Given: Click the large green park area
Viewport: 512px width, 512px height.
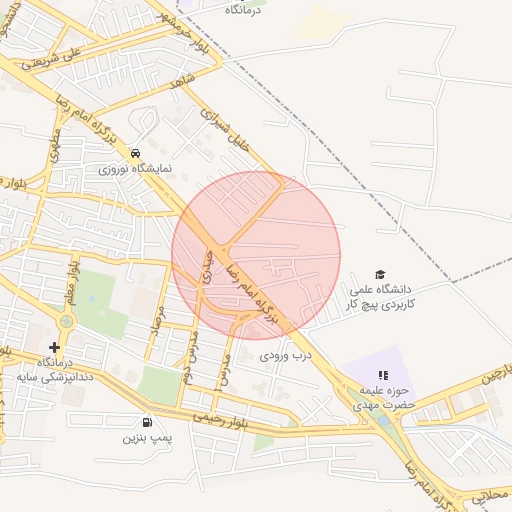Looking at the screenshot, I should point(95,302).
